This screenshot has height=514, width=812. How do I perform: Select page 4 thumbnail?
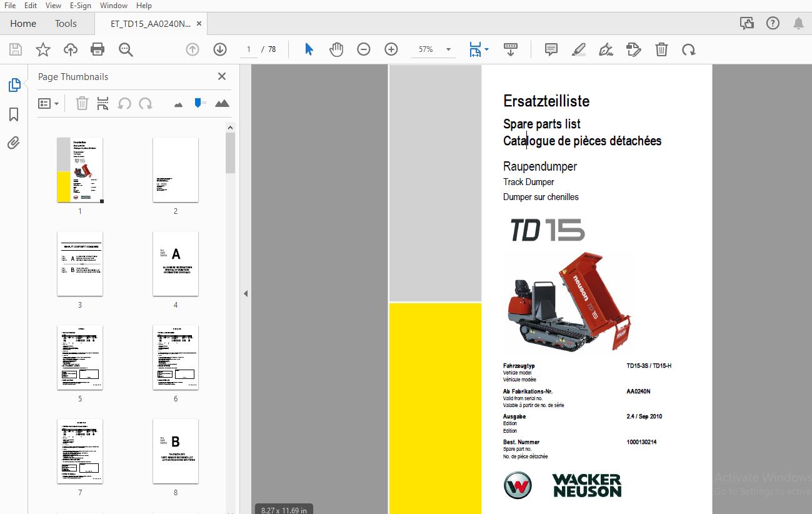tap(176, 264)
